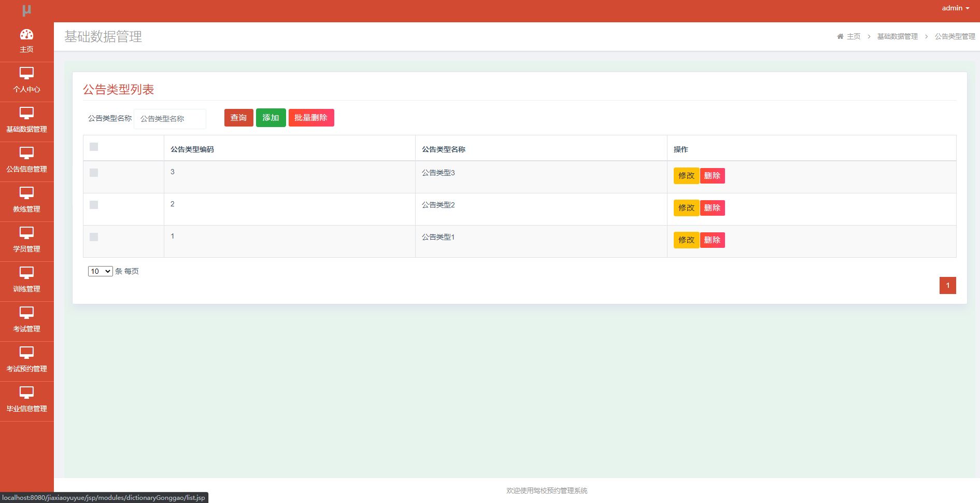
Task: Open 训练管理 monitor icon in sidebar
Action: click(26, 273)
